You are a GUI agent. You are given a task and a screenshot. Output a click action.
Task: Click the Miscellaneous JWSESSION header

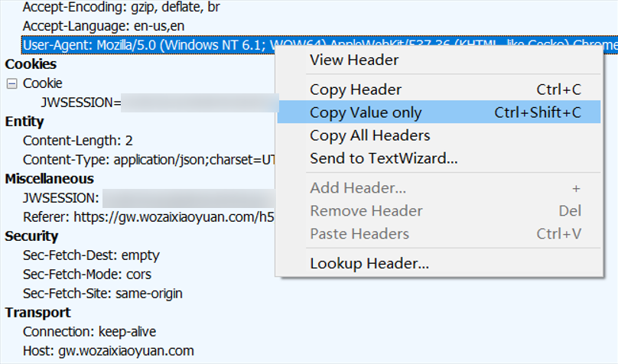61,198
